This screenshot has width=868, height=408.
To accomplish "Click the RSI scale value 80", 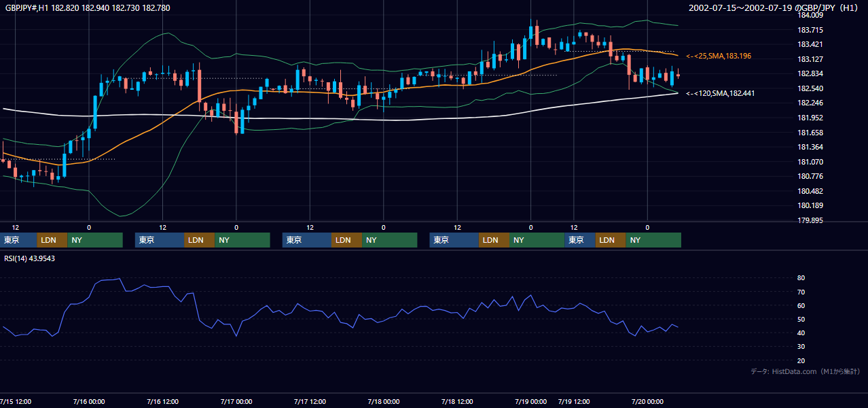I will (801, 278).
